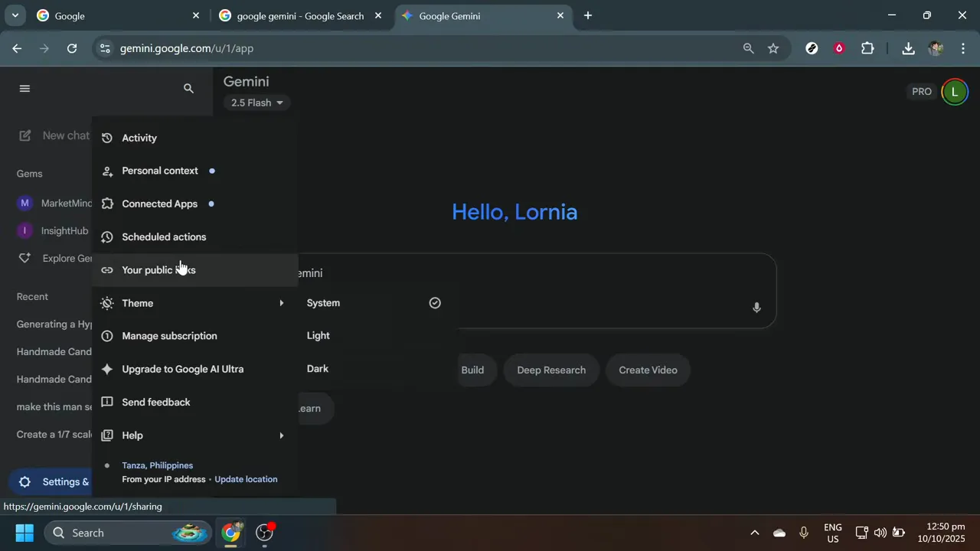Open recent chat make this man se...
Image resolution: width=980 pixels, height=551 pixels.
tap(54, 407)
